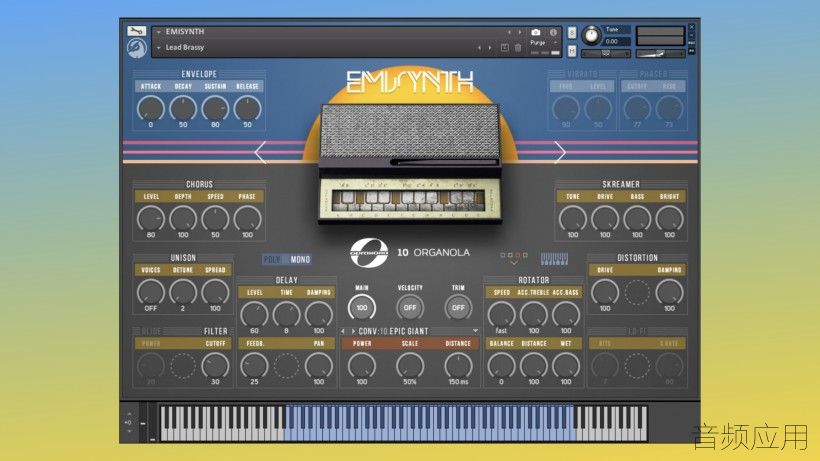Click the round bird logo icon
The image size is (820, 461).
[136, 48]
